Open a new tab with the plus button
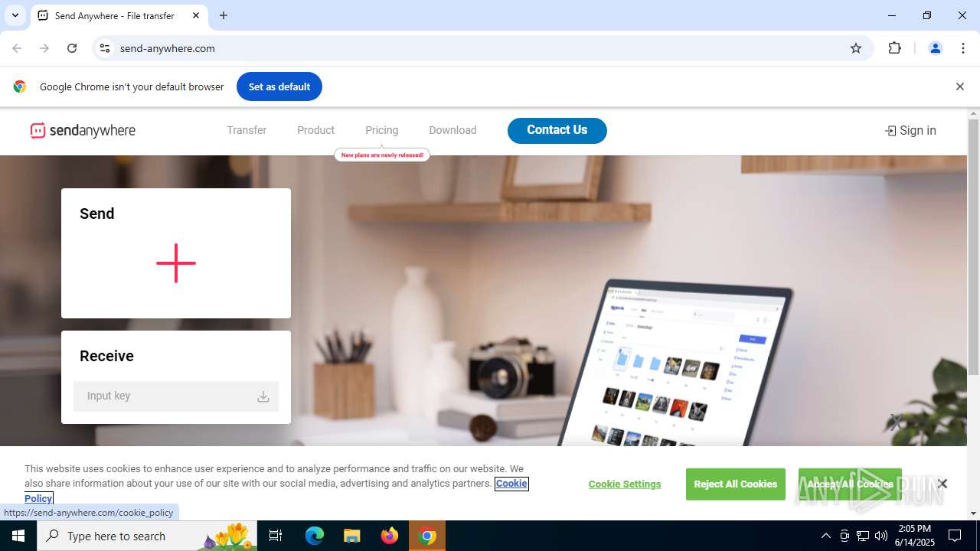Image resolution: width=980 pixels, height=551 pixels. point(224,15)
